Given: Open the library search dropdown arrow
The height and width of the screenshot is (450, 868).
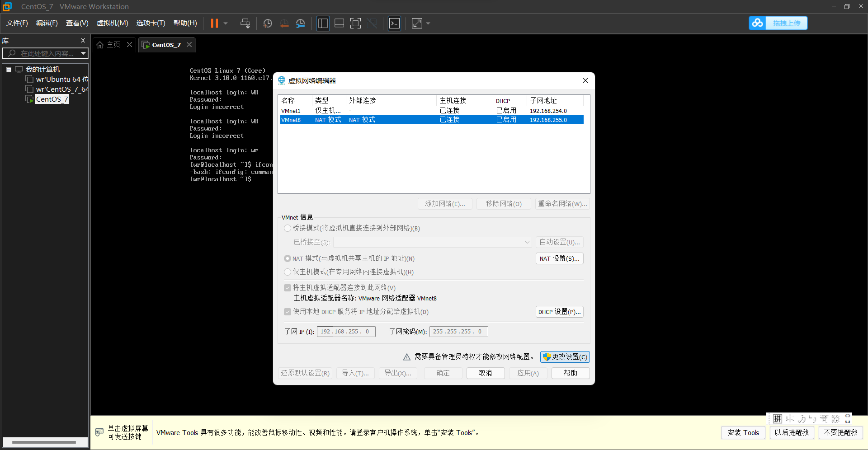Looking at the screenshot, I should [84, 53].
